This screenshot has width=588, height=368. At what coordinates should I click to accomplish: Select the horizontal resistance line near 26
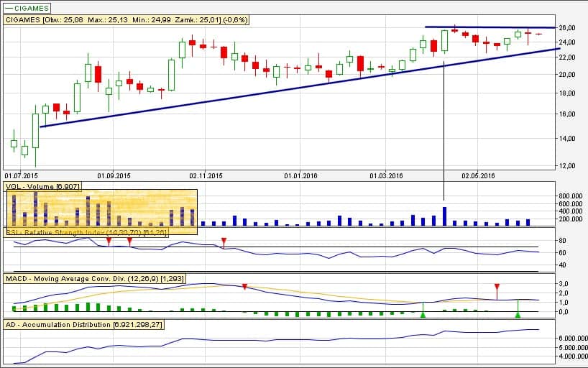click(x=489, y=27)
